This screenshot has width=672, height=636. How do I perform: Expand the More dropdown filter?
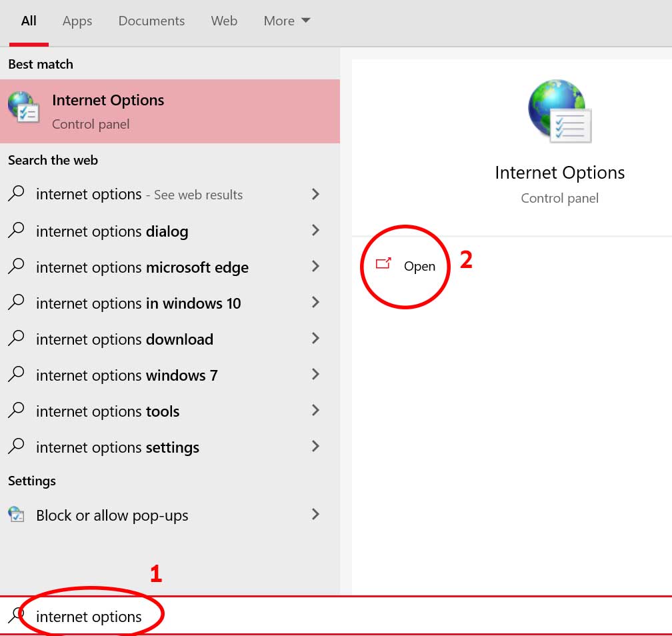[x=287, y=21]
